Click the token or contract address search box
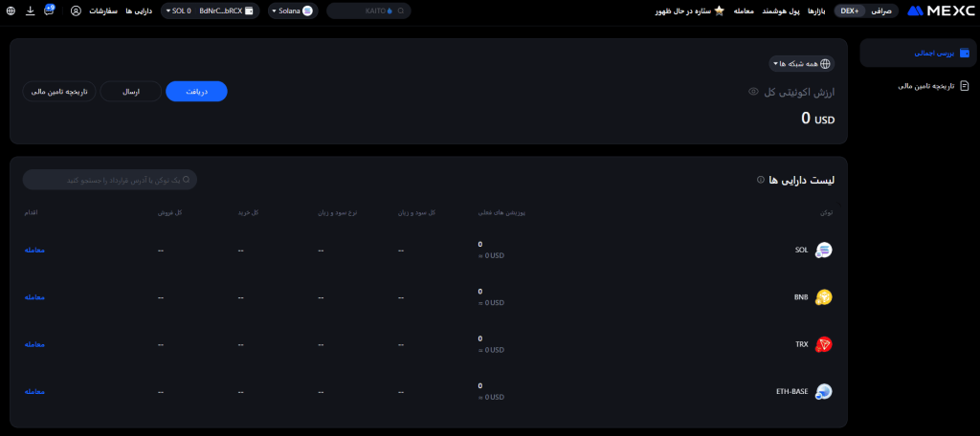The height and width of the screenshot is (436, 980). click(x=110, y=180)
